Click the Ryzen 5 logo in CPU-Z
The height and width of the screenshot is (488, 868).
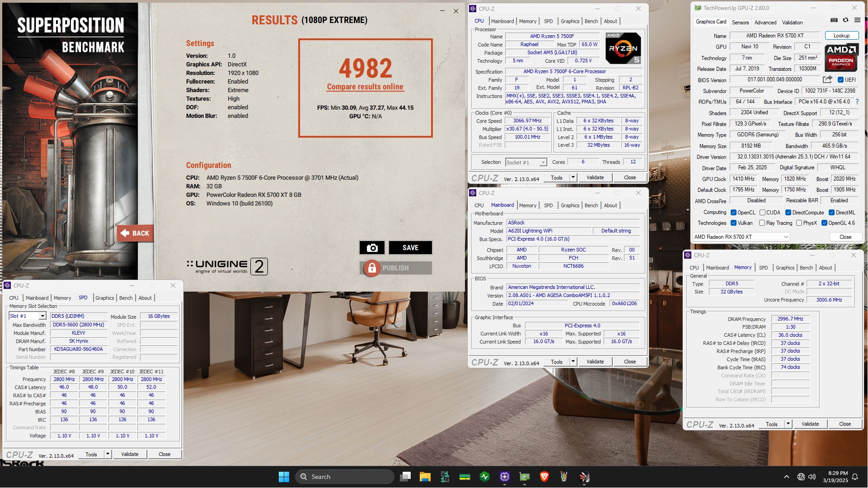[x=623, y=48]
